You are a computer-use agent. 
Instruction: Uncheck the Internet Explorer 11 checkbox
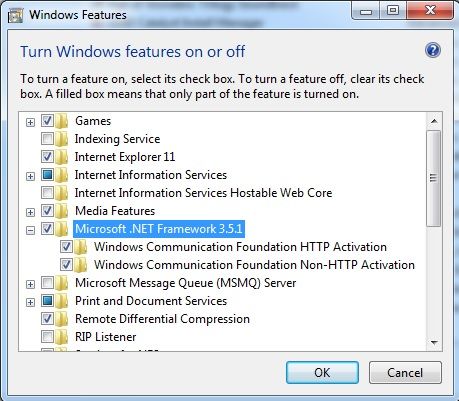point(47,157)
